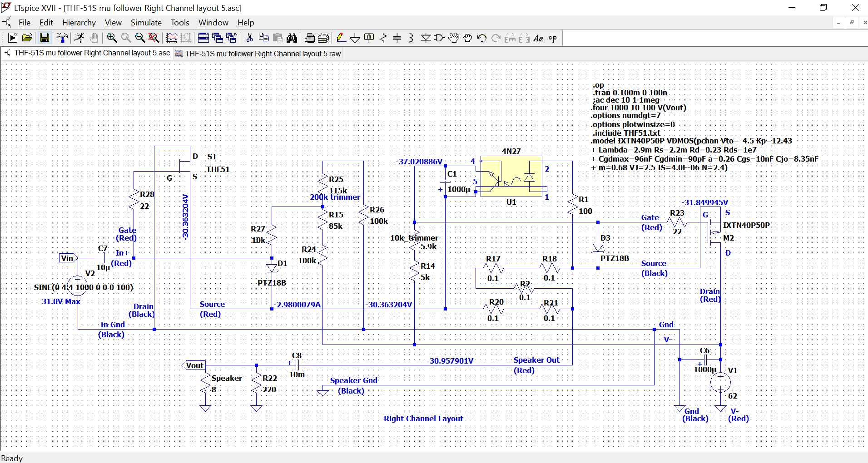Click the Find binoculars icon

292,38
